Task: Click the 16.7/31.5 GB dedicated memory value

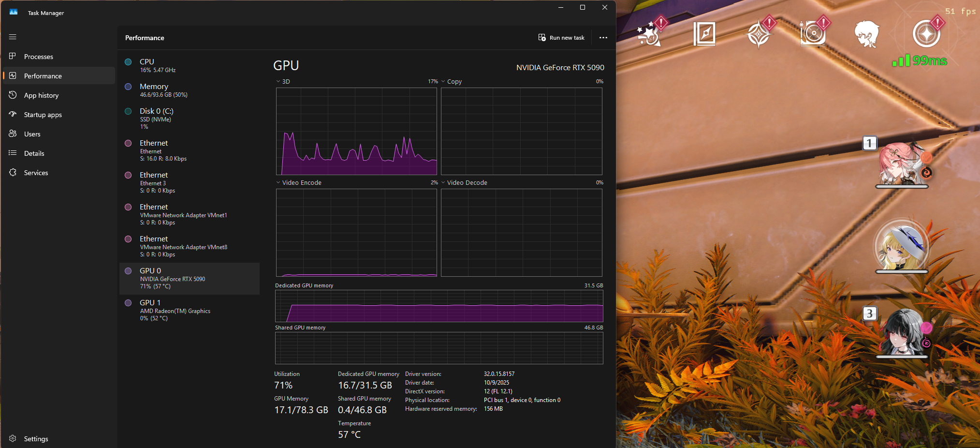Action: 365,386
